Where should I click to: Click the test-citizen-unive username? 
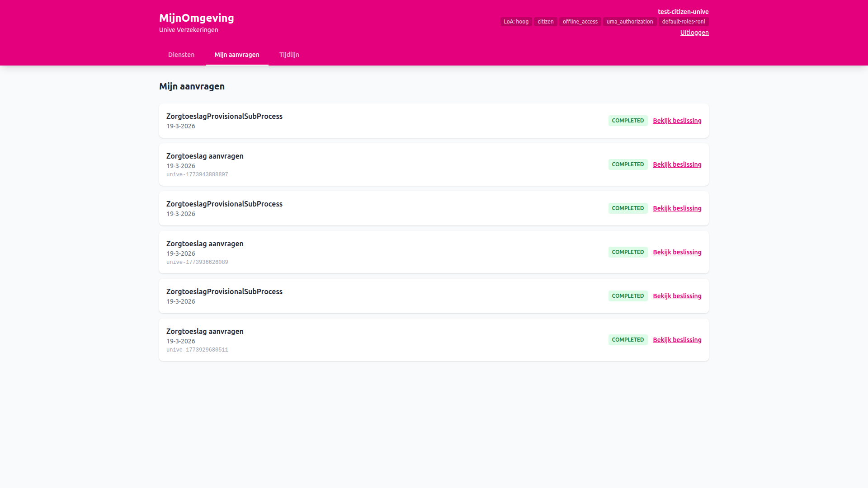(x=684, y=11)
